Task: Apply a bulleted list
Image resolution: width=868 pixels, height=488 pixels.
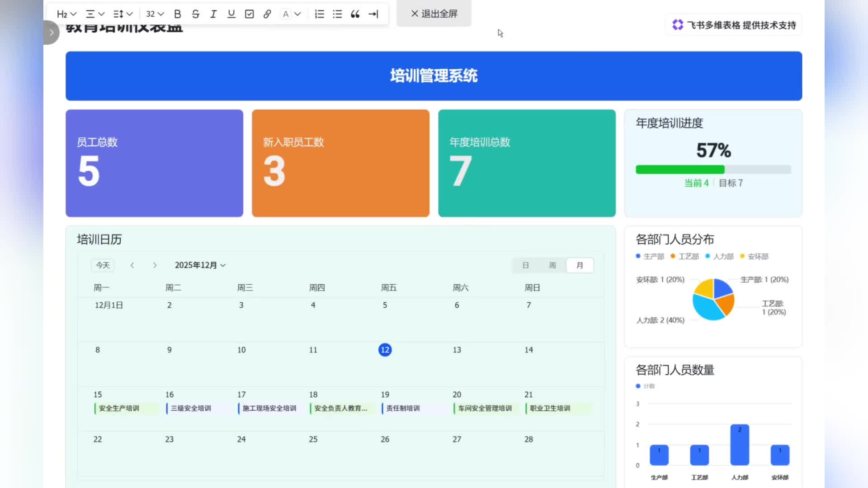Action: pyautogui.click(x=337, y=14)
